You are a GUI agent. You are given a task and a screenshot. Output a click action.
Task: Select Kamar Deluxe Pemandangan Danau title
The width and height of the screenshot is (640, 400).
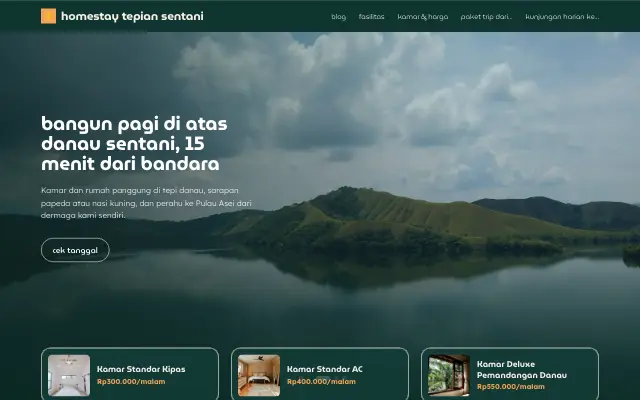(x=522, y=370)
